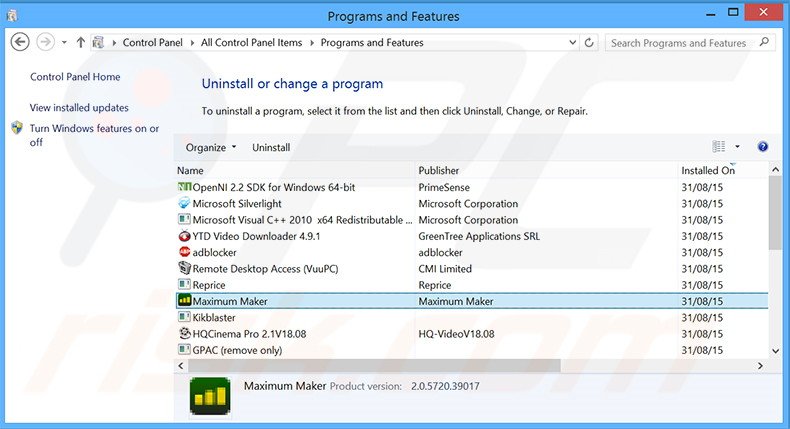Click the blue Help icon
790x429 pixels.
[x=762, y=147]
